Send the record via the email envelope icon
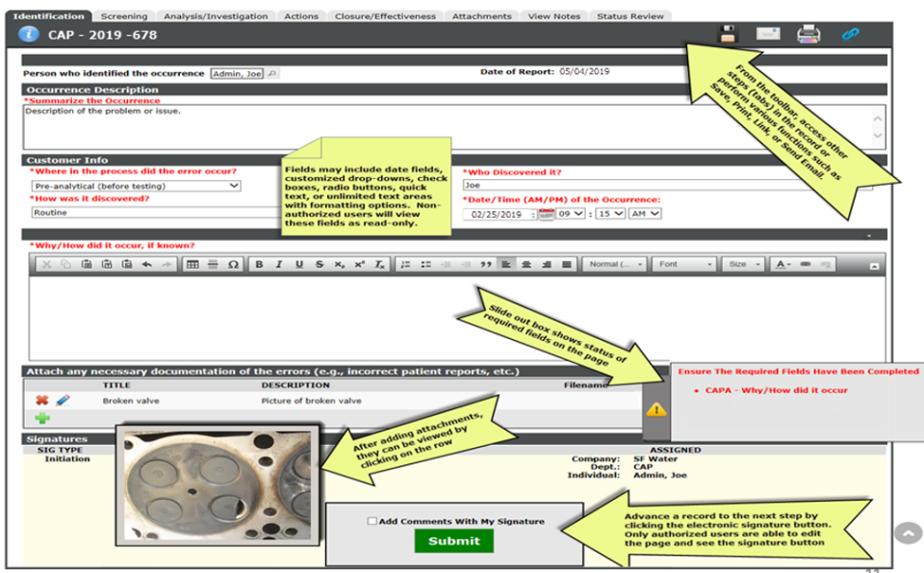The height and width of the screenshot is (573, 924). click(767, 33)
